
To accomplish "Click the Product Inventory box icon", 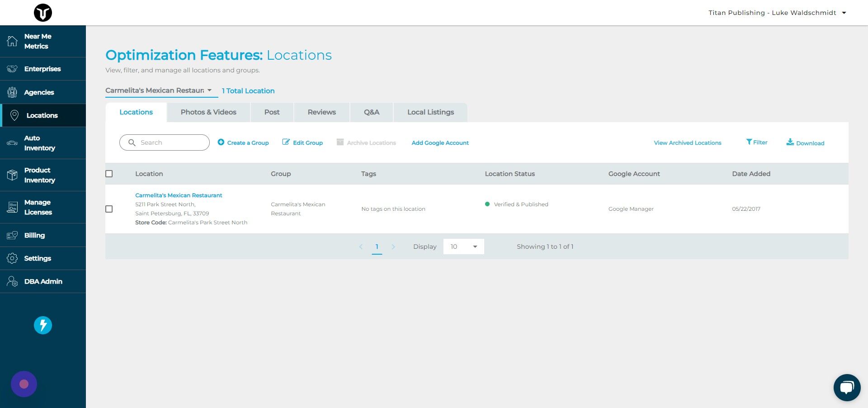I will click(x=12, y=175).
